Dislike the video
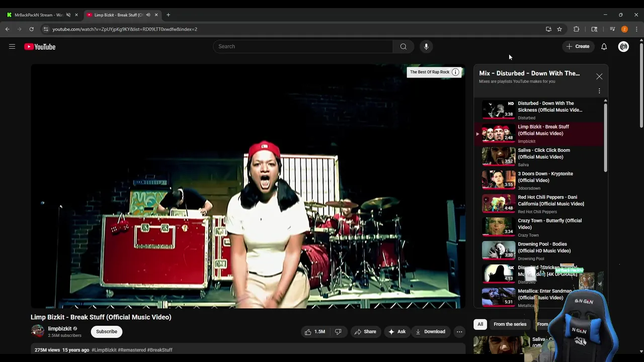This screenshot has width=644, height=362. 338,332
